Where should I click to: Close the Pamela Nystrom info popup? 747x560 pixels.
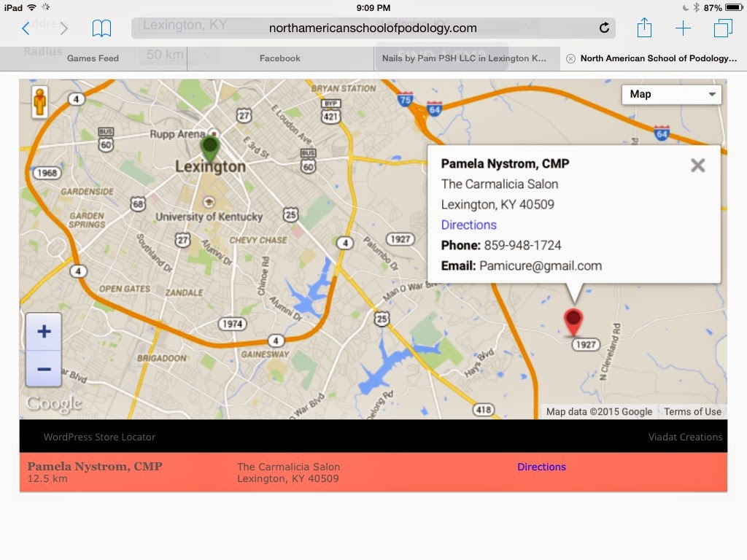pos(698,166)
